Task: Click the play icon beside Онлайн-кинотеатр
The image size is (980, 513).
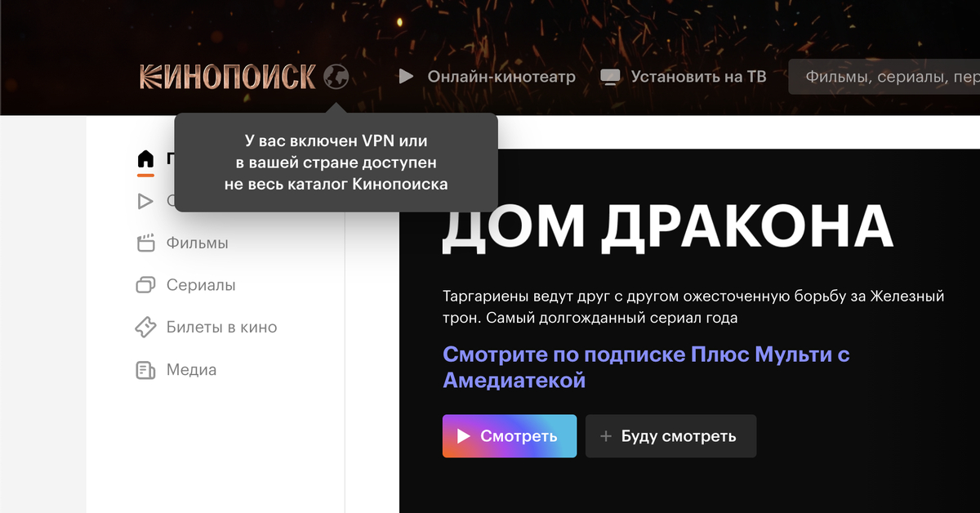Action: point(406,77)
